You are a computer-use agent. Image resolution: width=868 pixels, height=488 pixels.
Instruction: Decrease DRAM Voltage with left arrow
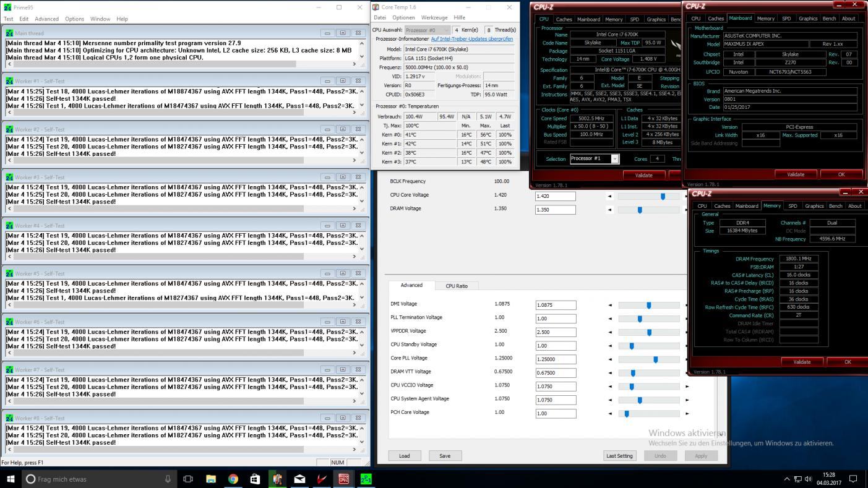click(x=609, y=210)
